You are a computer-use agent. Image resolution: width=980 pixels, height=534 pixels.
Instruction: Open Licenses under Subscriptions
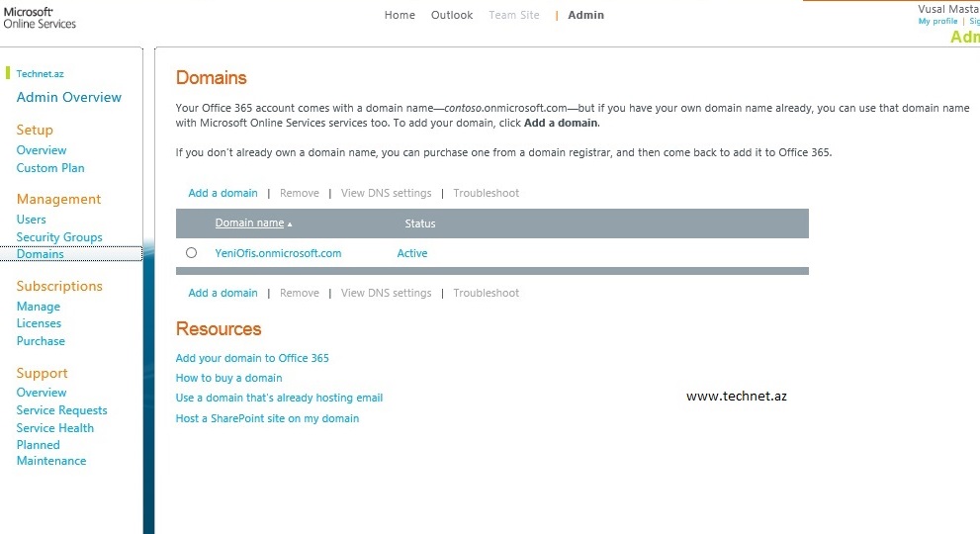(39, 323)
